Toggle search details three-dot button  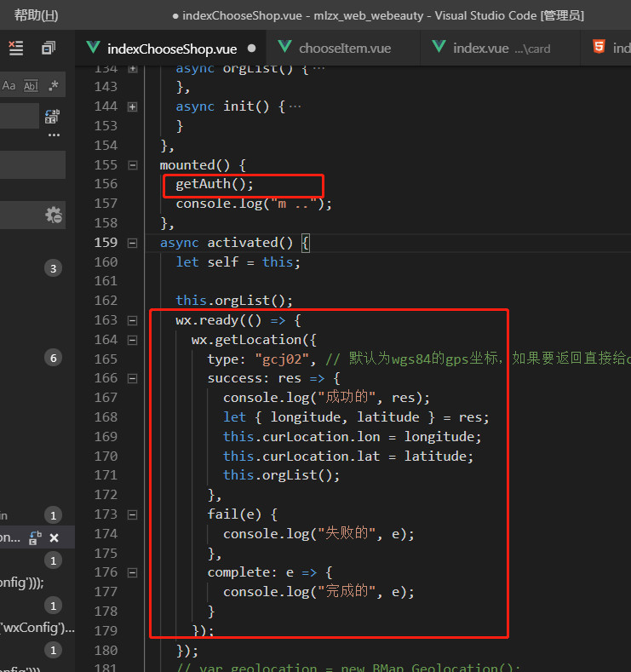(x=54, y=135)
